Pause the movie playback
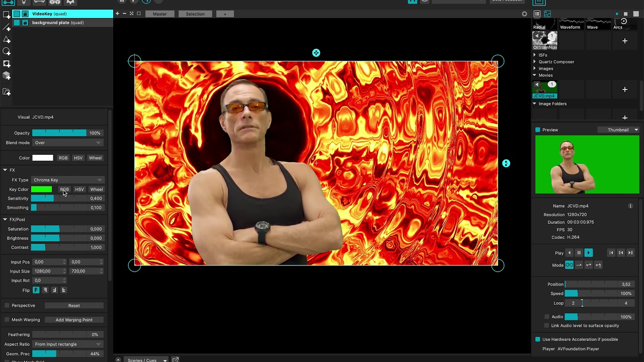 point(579,253)
